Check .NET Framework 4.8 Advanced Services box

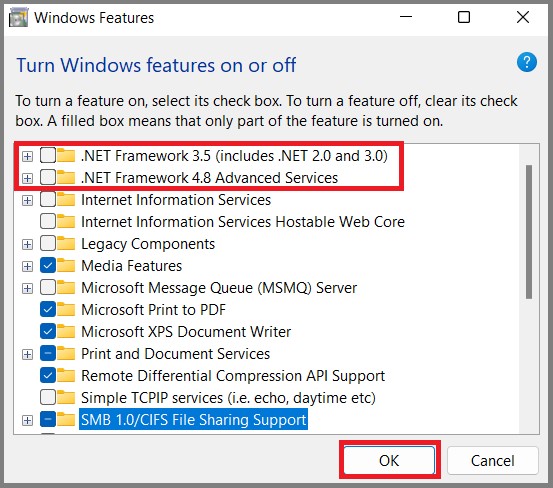[48, 178]
